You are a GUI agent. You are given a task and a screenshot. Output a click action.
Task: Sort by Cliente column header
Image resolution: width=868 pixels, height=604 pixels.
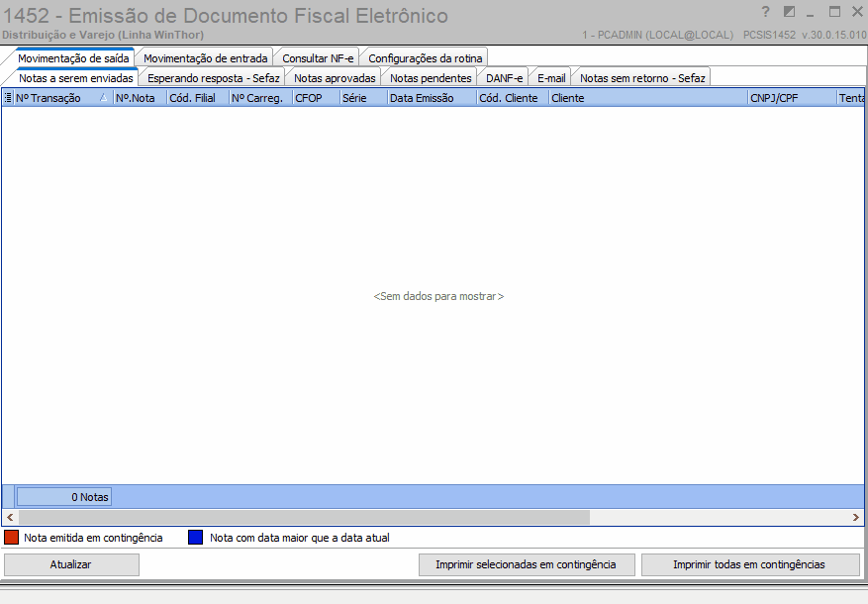tap(648, 98)
